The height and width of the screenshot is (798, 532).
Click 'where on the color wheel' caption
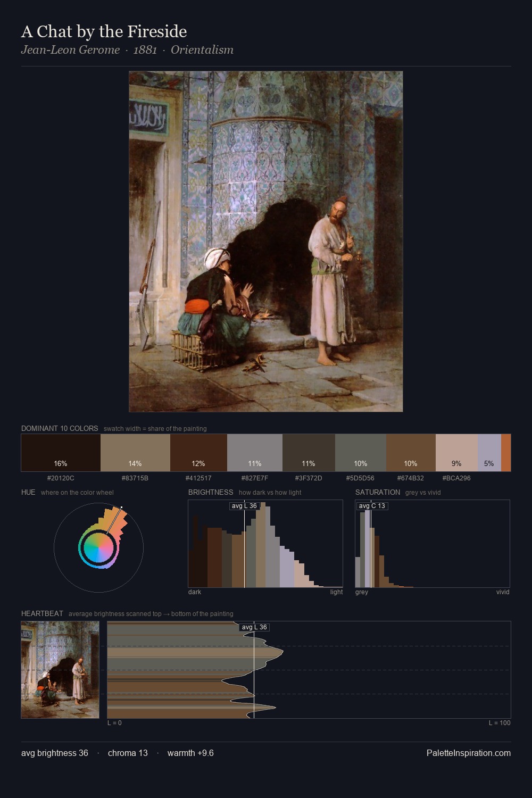coord(77,492)
